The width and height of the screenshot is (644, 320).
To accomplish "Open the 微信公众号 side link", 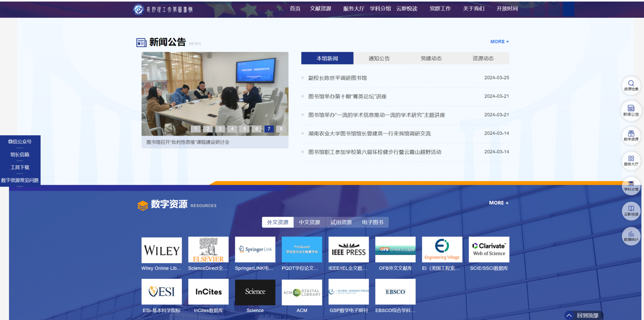I will (20, 142).
